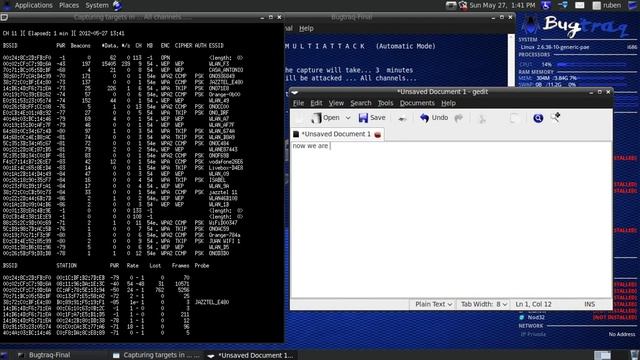Image resolution: width=640 pixels, height=360 pixels.
Task: Click the Ln 1, Col 12 status text
Action: click(533, 304)
